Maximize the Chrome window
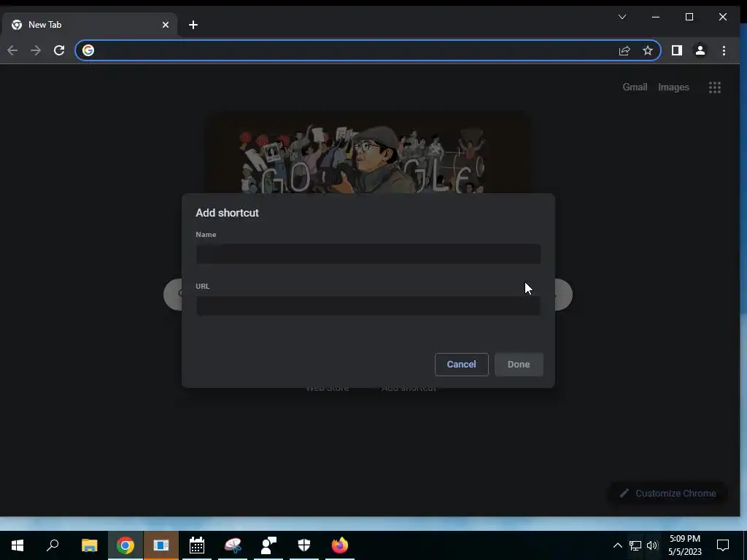Viewport: 747px width, 560px height. [x=689, y=17]
